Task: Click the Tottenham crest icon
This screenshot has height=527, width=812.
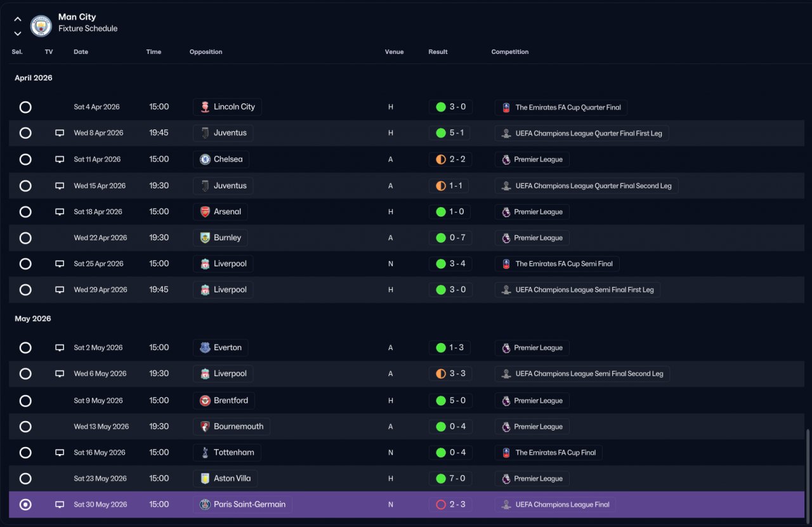Action: 205,453
